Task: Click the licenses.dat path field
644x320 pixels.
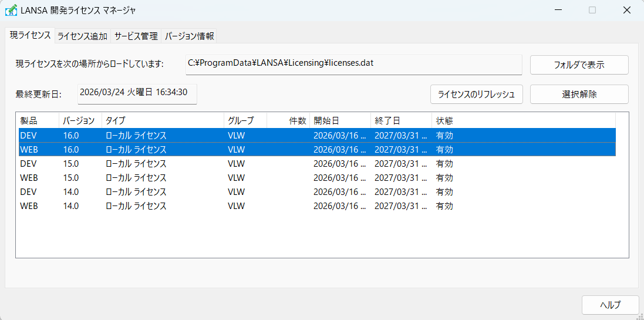Action: point(353,64)
